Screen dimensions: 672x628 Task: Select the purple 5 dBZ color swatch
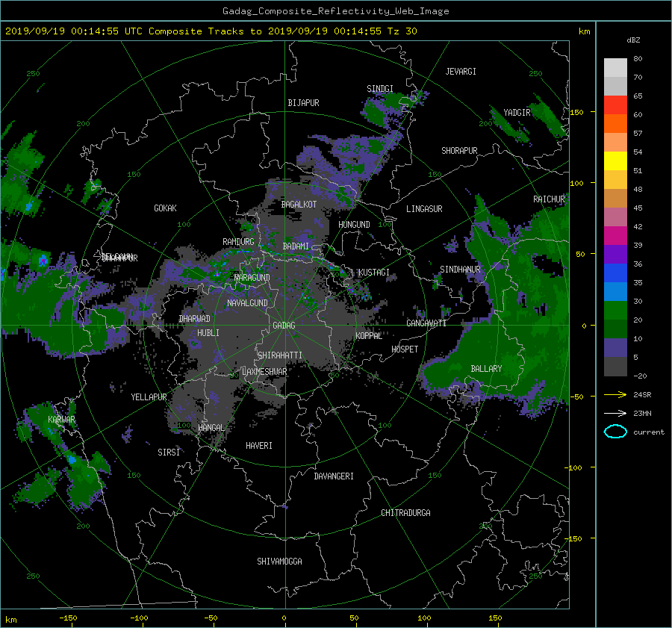pos(615,348)
